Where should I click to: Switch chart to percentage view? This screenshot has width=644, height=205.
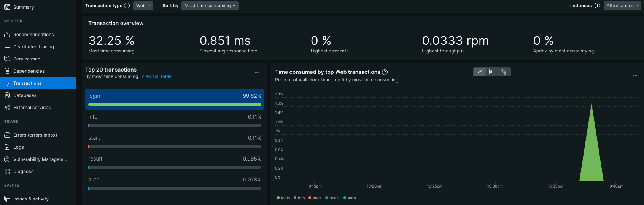coord(504,72)
